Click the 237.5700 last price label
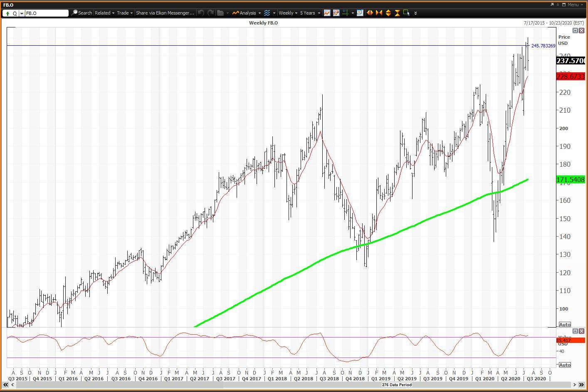This screenshot has height=392, width=588. pyautogui.click(x=571, y=61)
